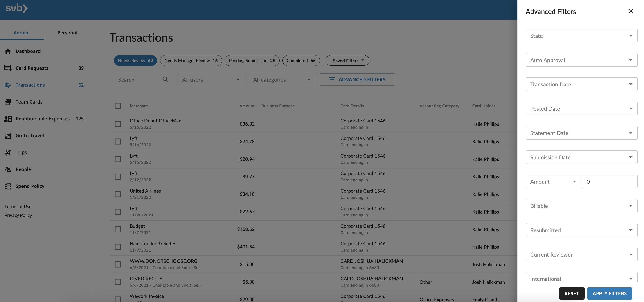Click the APPLY FILTERS button
644x302 pixels.
point(610,293)
